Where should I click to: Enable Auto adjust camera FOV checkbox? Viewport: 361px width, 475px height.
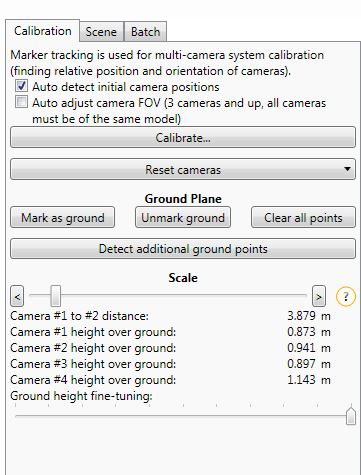pyautogui.click(x=21, y=102)
